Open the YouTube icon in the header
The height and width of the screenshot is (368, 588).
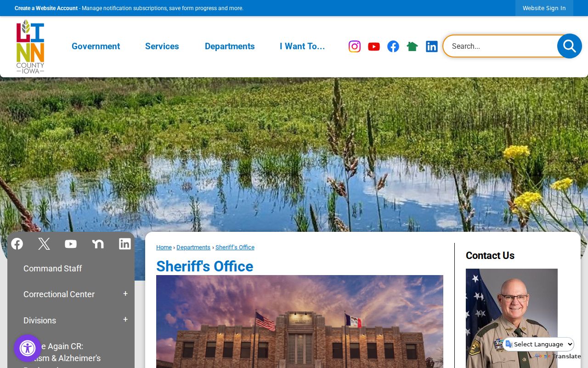[x=374, y=46]
